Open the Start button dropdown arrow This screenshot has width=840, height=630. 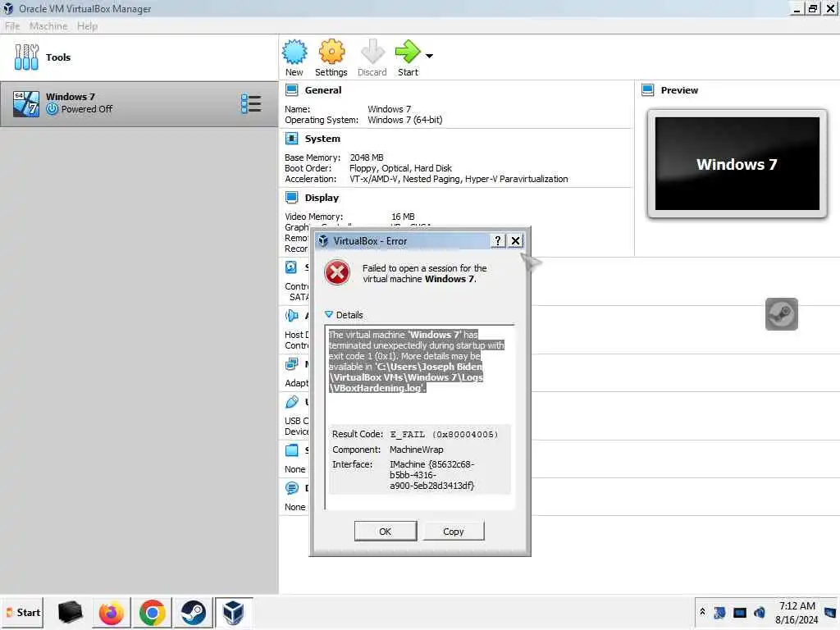pyautogui.click(x=430, y=56)
